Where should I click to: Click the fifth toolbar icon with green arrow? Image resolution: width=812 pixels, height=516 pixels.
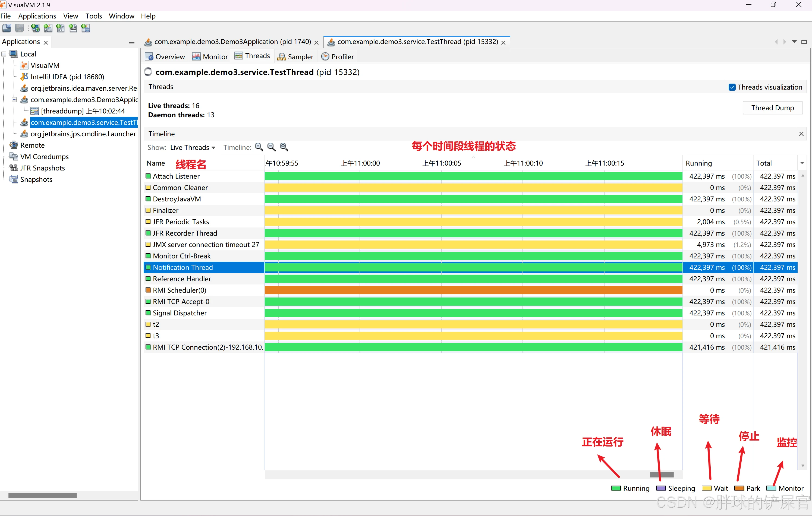pos(73,28)
